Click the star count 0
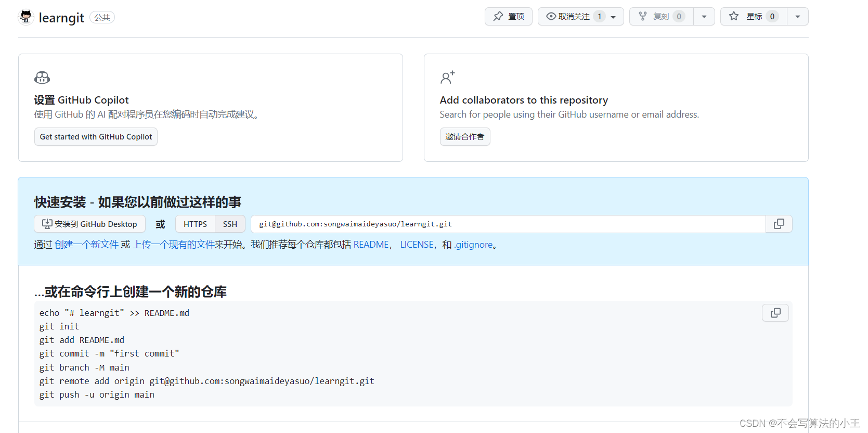This screenshot has height=433, width=868. pyautogui.click(x=772, y=17)
